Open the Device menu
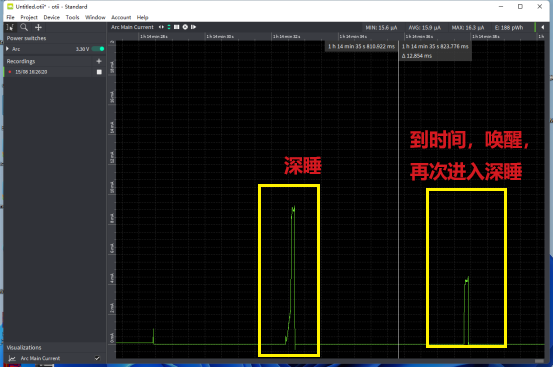 52,17
